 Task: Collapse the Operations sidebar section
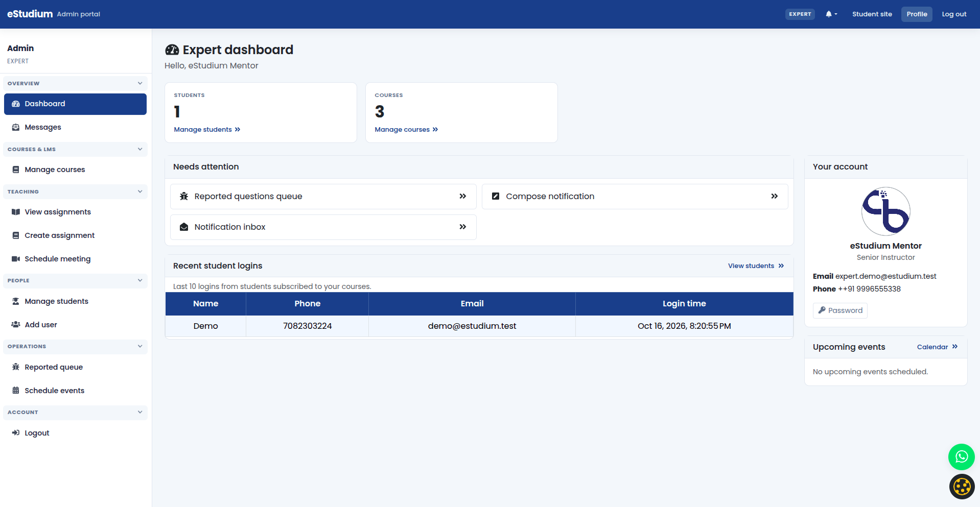click(75, 346)
